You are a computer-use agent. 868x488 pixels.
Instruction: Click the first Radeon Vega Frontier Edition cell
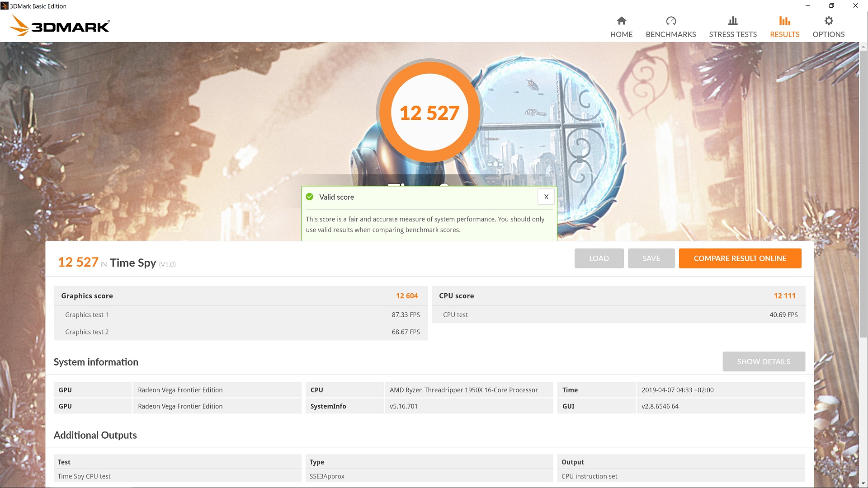217,390
